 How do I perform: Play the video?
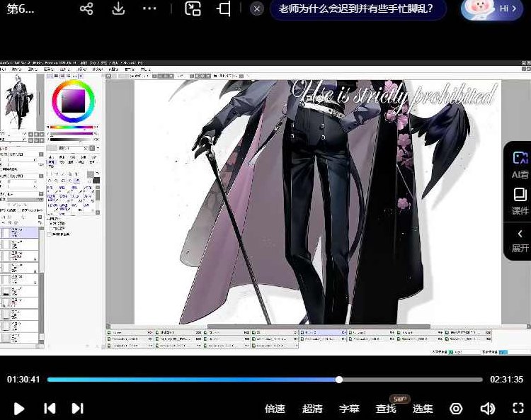pos(19,409)
